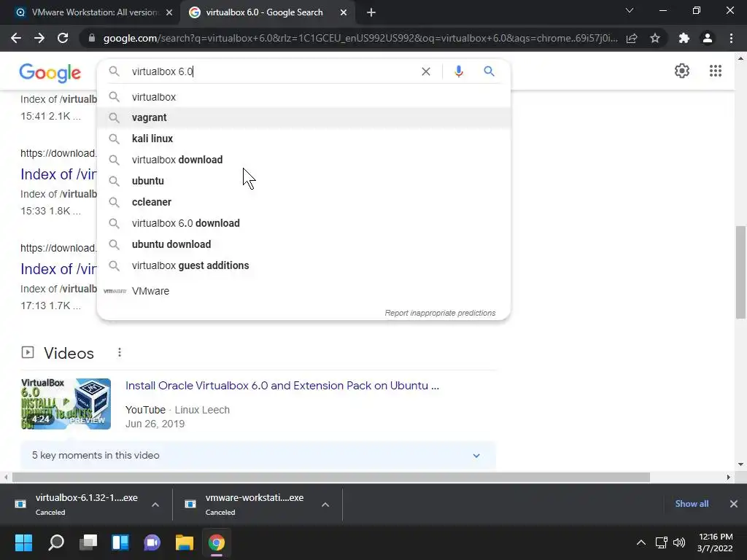The height and width of the screenshot is (560, 747).
Task: Share this page from address bar
Action: click(x=632, y=38)
